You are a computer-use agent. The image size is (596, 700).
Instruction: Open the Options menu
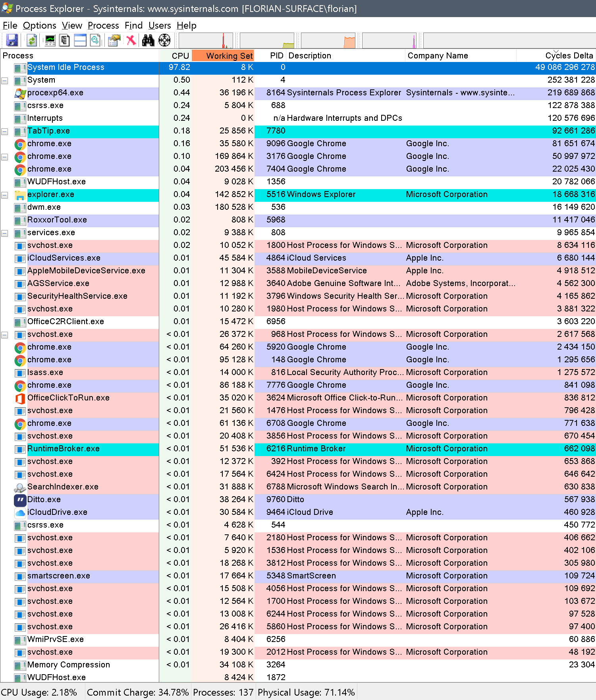click(x=39, y=25)
